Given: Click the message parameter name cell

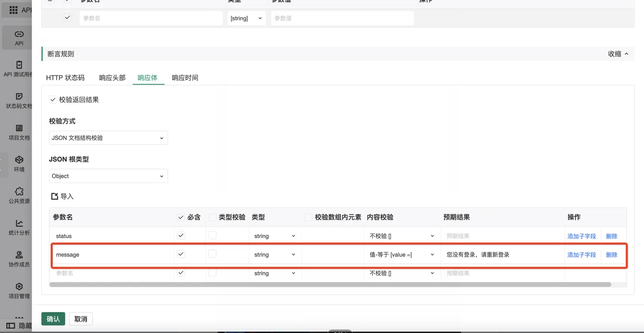Looking at the screenshot, I should tap(112, 254).
